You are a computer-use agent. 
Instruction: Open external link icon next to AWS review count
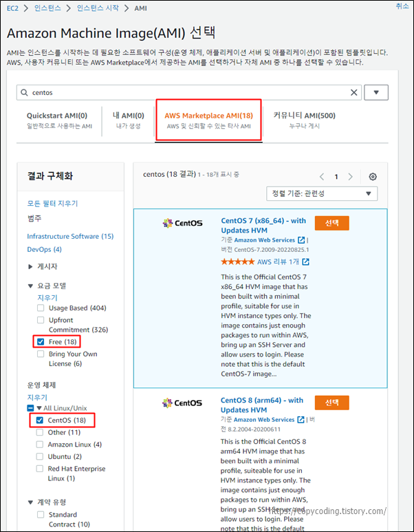(x=305, y=262)
